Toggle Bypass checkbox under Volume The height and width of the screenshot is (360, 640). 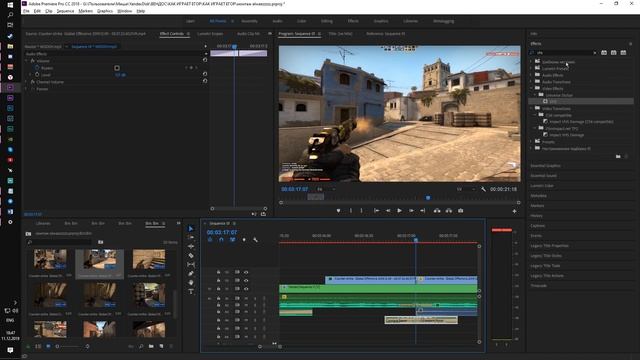pos(117,68)
